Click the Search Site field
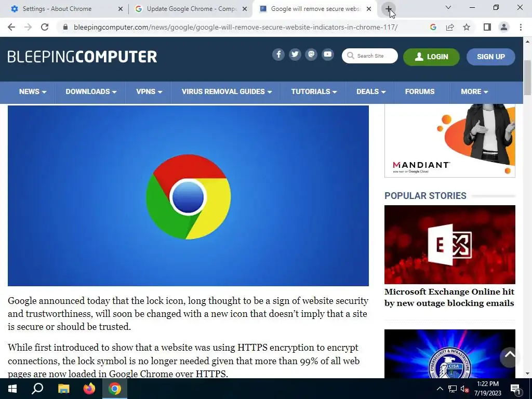Image resolution: width=532 pixels, height=399 pixels. [x=370, y=56]
